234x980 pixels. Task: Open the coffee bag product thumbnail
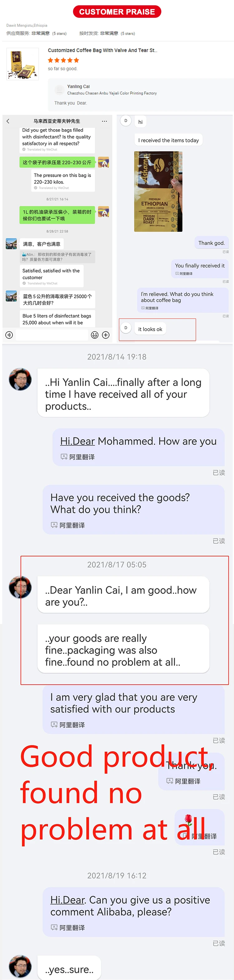[22, 64]
